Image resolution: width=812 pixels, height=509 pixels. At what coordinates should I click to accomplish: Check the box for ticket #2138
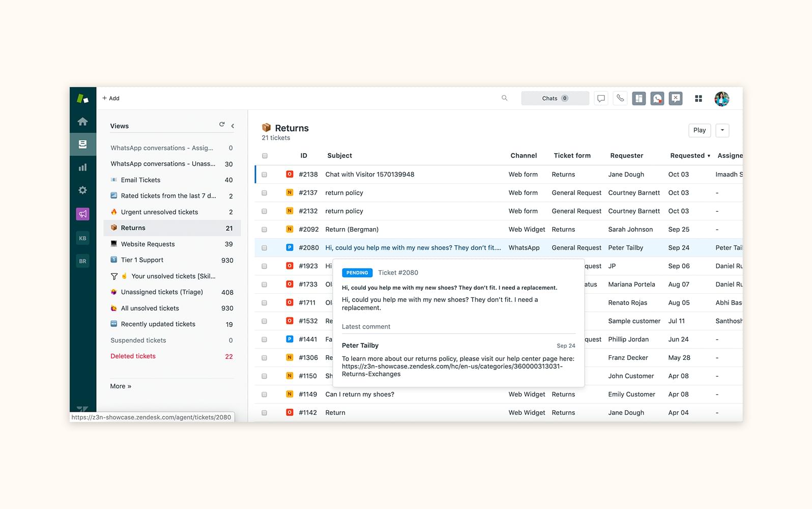(265, 175)
